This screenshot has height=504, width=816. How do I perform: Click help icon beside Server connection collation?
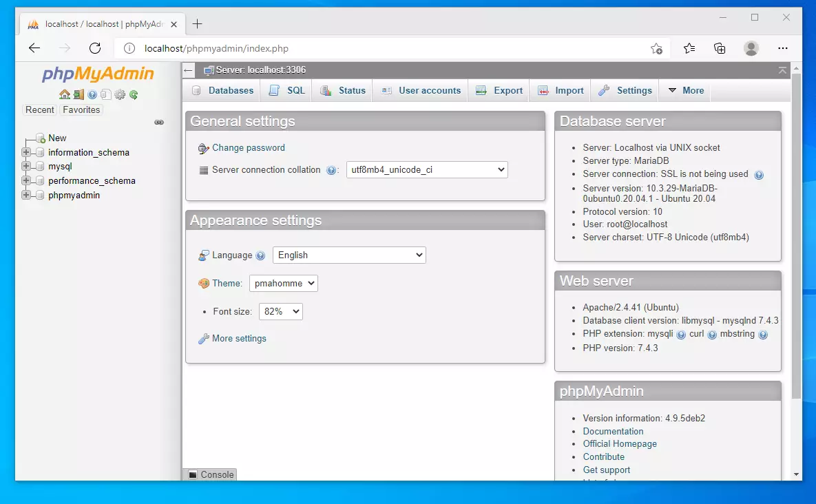(331, 170)
